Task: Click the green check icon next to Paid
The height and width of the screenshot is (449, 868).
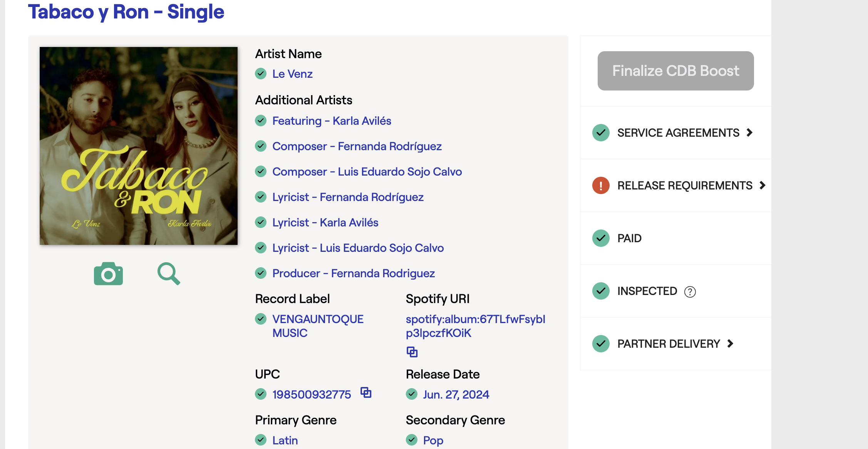Action: tap(601, 238)
